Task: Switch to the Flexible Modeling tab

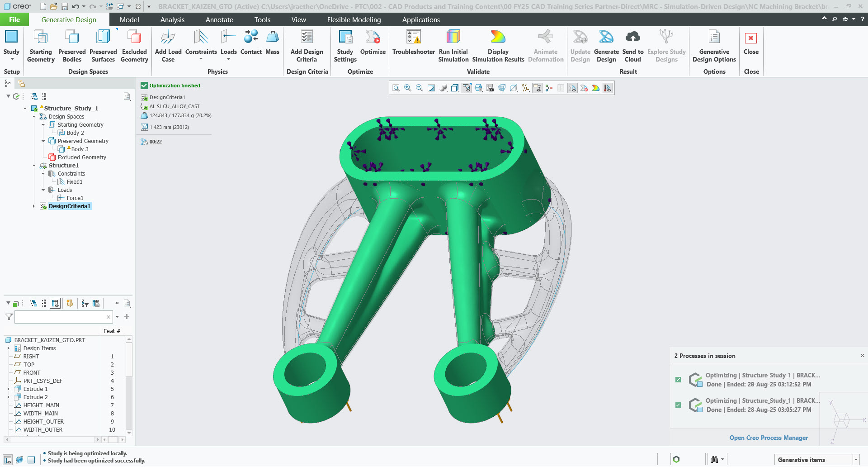Action: pos(354,20)
